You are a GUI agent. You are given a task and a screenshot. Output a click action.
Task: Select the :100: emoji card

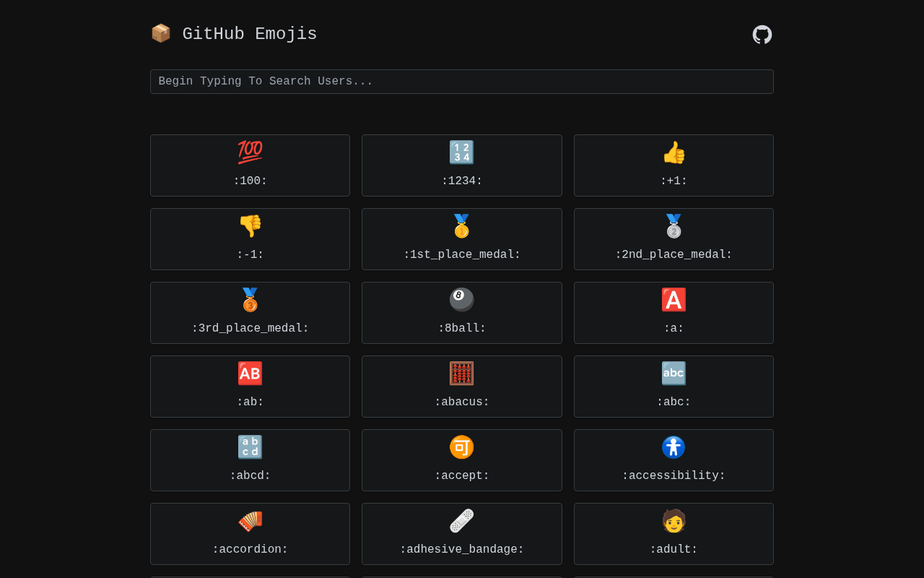pos(250,165)
